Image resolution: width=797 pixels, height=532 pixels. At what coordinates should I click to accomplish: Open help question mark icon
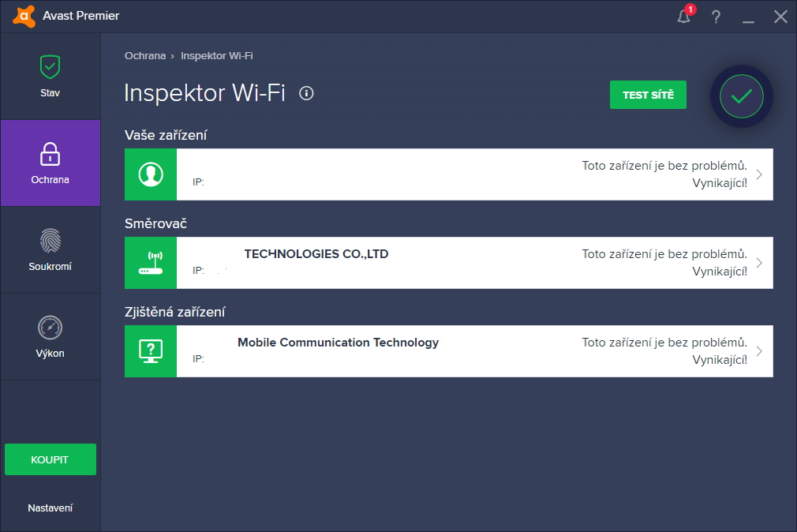[716, 17]
